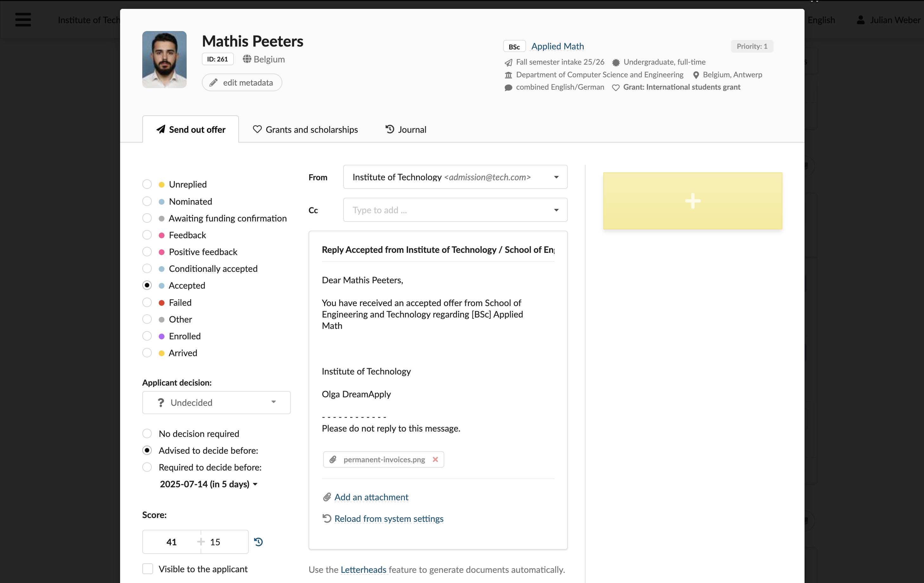Click the pencil icon in edit metadata

tap(213, 82)
